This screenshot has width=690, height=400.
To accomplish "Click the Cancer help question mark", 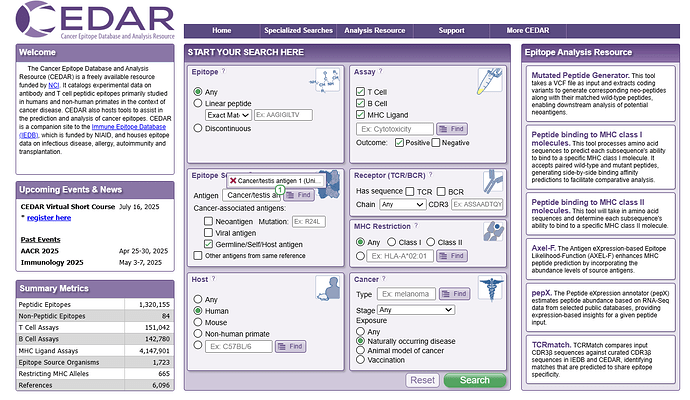I will tap(384, 279).
